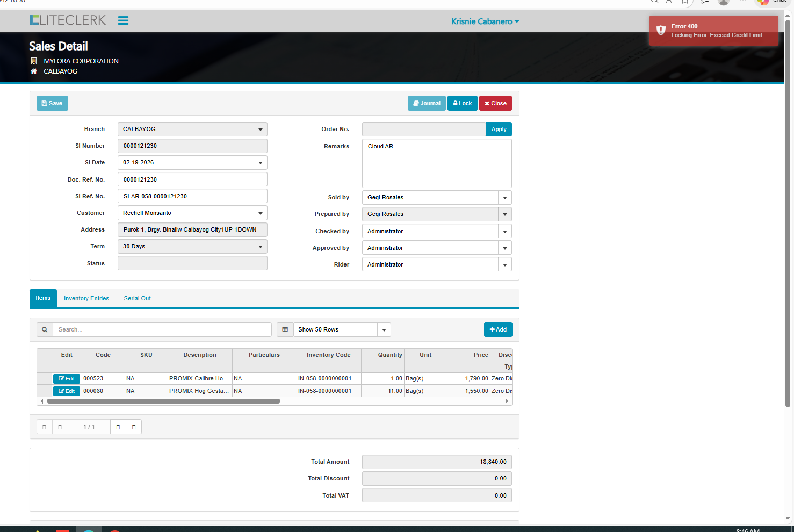Click the table grid icon beside Show 50 Rows
The height and width of the screenshot is (532, 794).
pos(285,329)
